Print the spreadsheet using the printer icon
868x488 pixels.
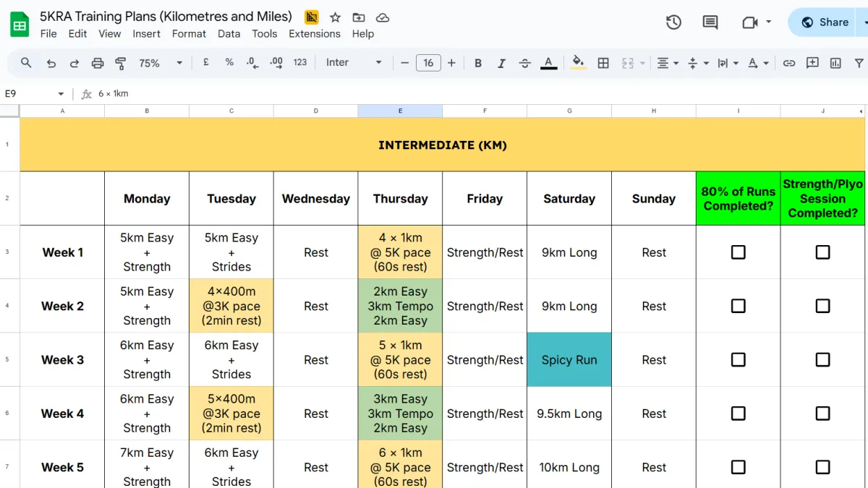[98, 63]
